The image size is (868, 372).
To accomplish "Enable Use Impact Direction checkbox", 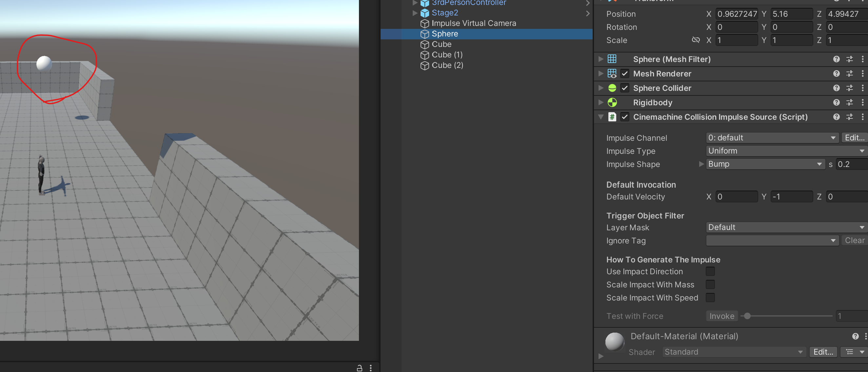I will click(710, 272).
